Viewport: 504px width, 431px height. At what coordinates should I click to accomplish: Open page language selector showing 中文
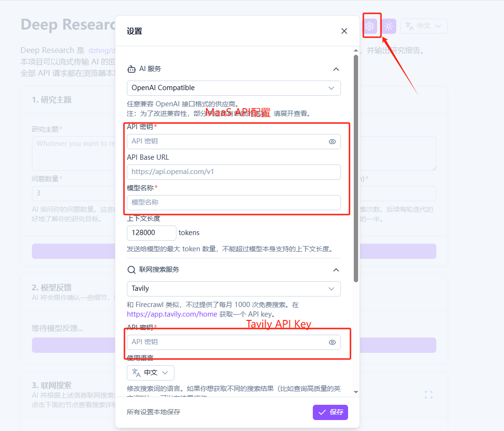click(423, 26)
